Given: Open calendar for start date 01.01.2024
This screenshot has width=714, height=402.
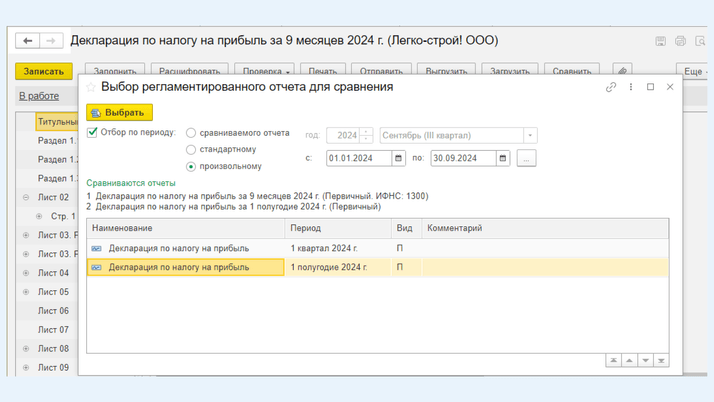Looking at the screenshot, I should [x=398, y=158].
